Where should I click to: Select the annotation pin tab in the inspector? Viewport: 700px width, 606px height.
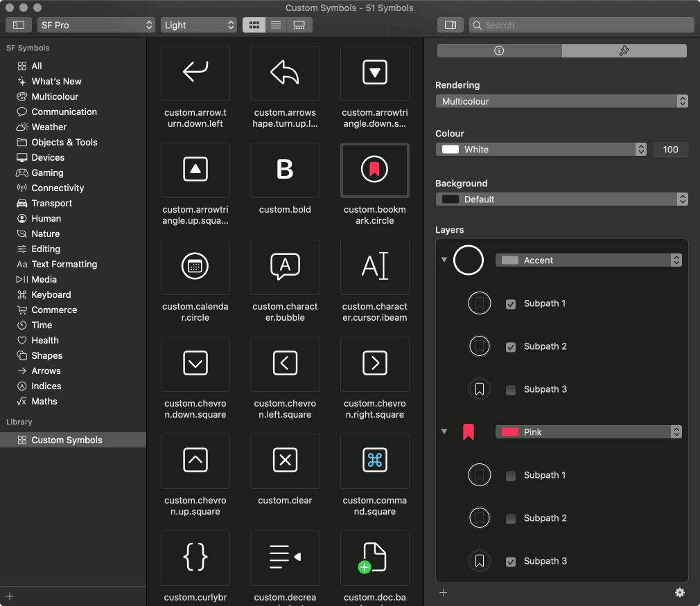[x=624, y=51]
